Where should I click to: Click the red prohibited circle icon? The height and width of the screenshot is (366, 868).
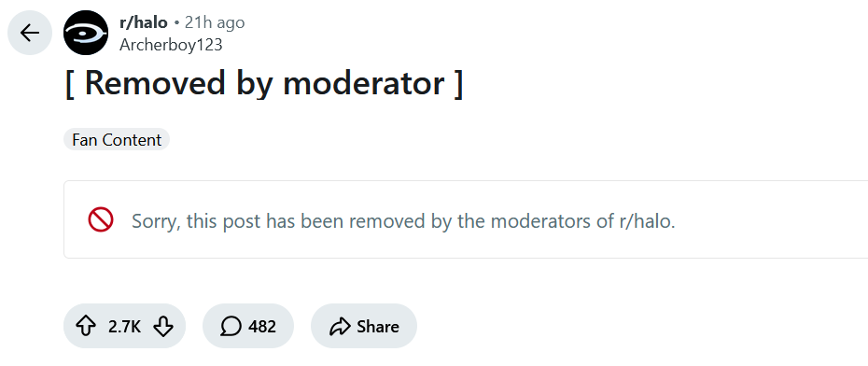(x=101, y=219)
